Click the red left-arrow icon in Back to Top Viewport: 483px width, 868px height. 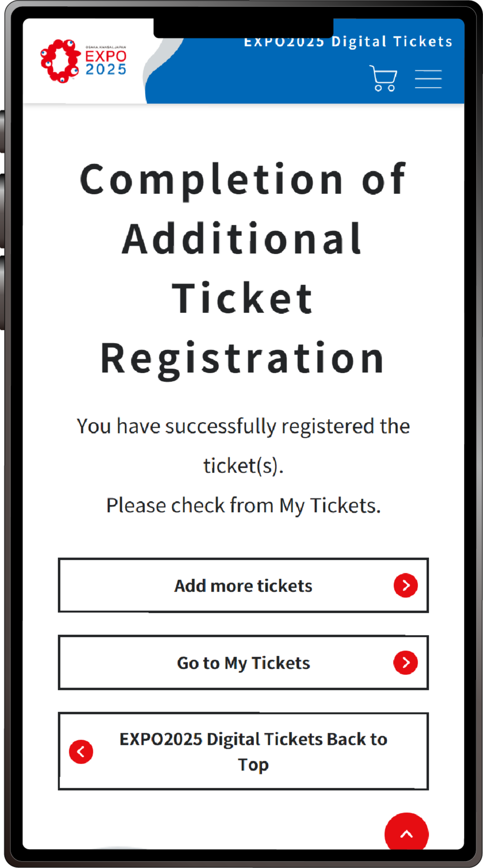81,752
